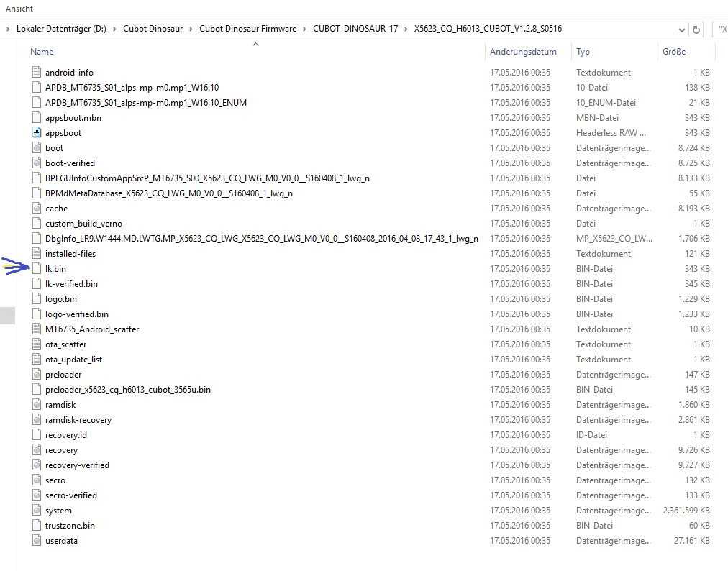Expand chevron after Cubot Dinosaur Firmware breadcrumb
Screen dimensions: 728x571
(304, 29)
